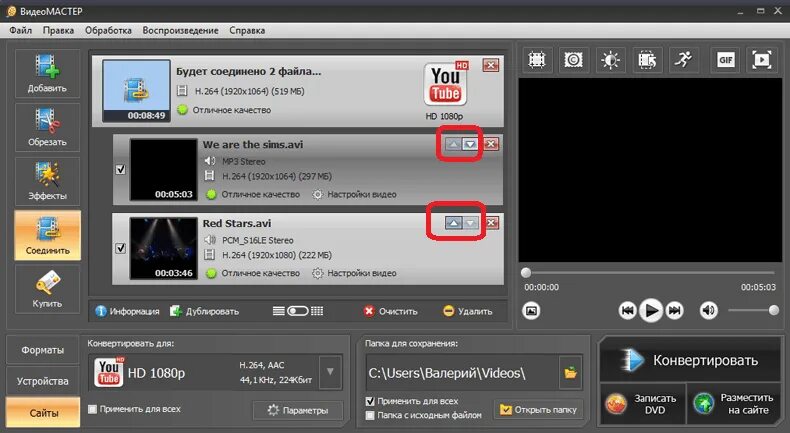Play the video preview
Image resolution: width=790 pixels, height=433 pixels.
[x=651, y=311]
